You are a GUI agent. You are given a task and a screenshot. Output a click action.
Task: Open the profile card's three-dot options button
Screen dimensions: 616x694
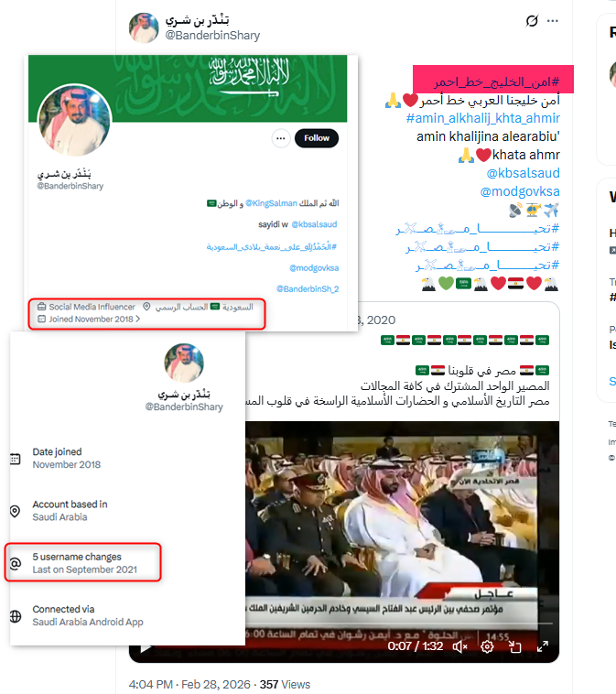281,138
